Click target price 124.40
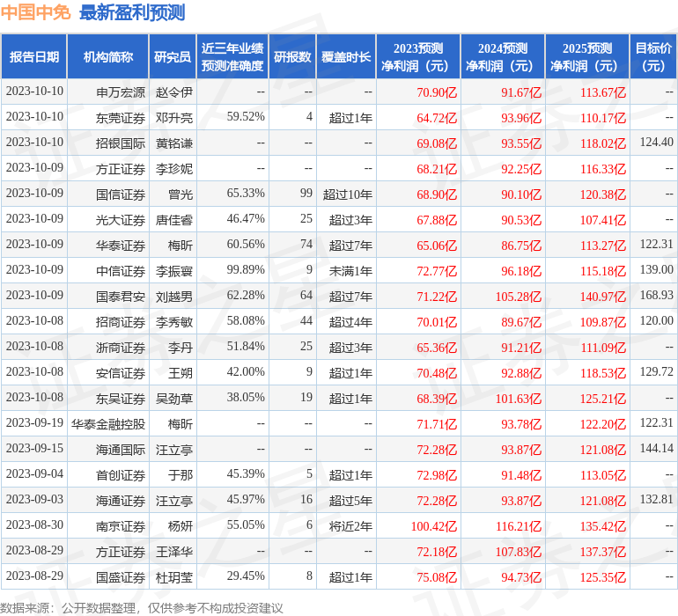 [x=656, y=143]
